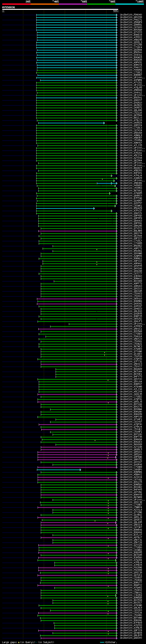Click the UniRef100_Q58QP9 hit label
This screenshot has height=644, width=146.
131,22
